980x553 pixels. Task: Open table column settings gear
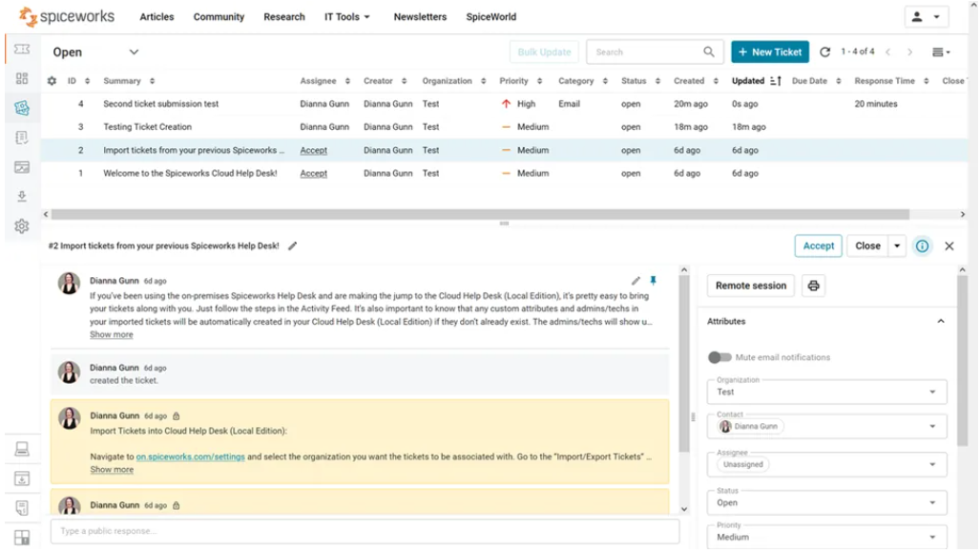point(52,80)
